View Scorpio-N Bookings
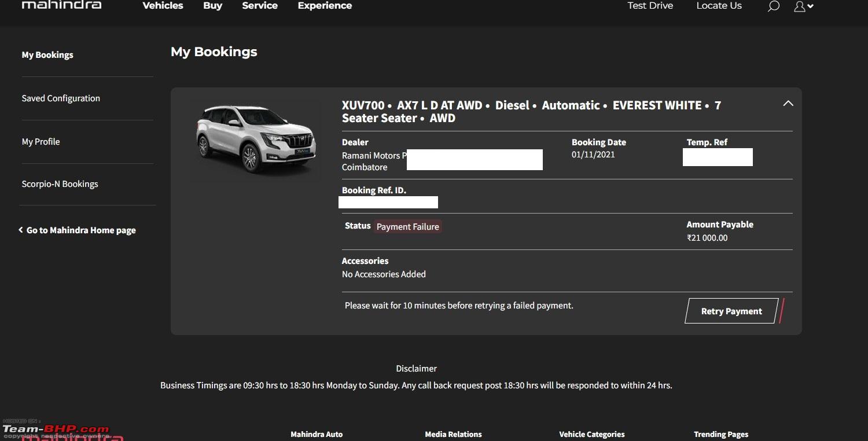Viewport: 868px width, 441px height. pos(60,184)
